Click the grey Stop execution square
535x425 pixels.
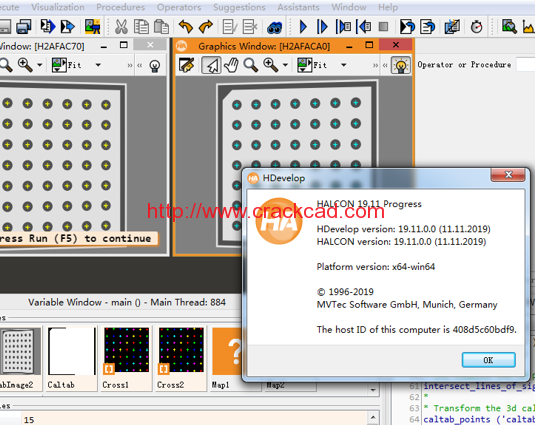tap(384, 27)
